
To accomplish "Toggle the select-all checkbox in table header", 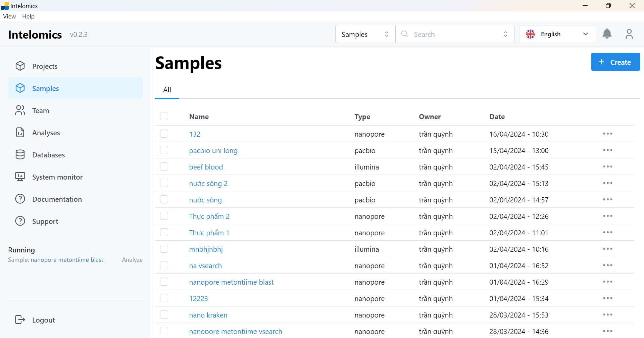I will coord(164,116).
